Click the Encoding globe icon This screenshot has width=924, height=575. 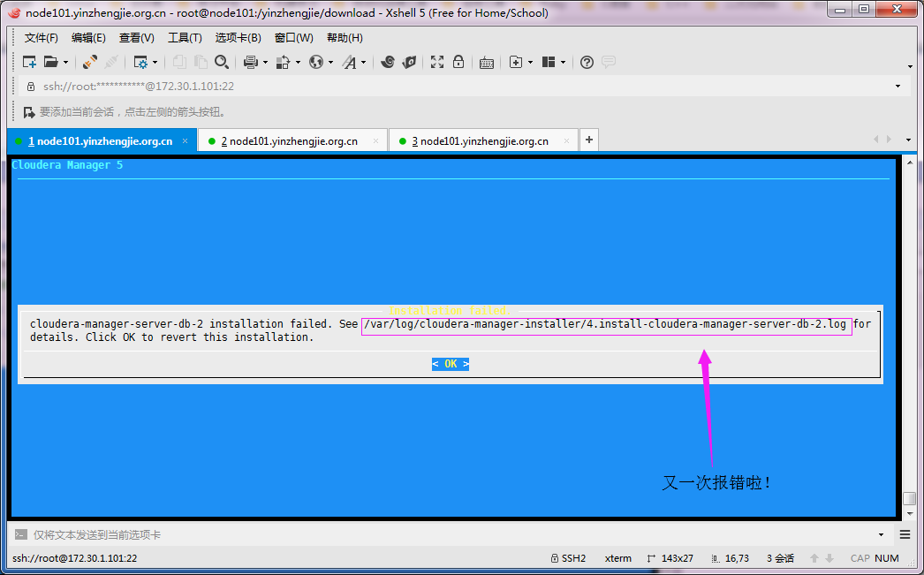(316, 62)
